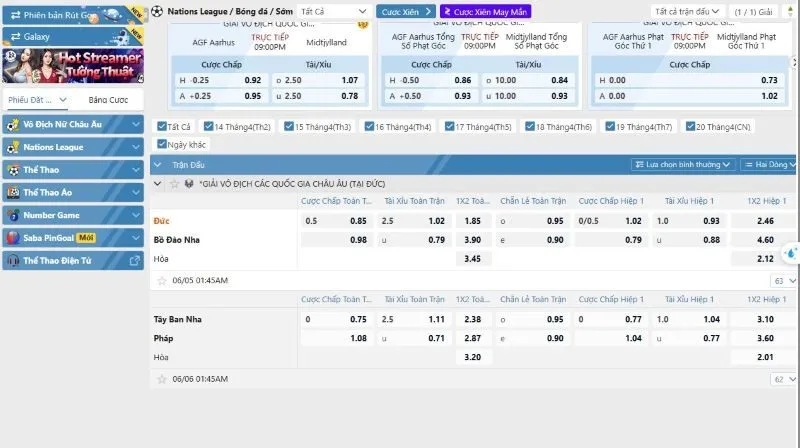Screen dimensions: 800x448
Task: Click the Number Game sidebar icon
Action: [13, 215]
